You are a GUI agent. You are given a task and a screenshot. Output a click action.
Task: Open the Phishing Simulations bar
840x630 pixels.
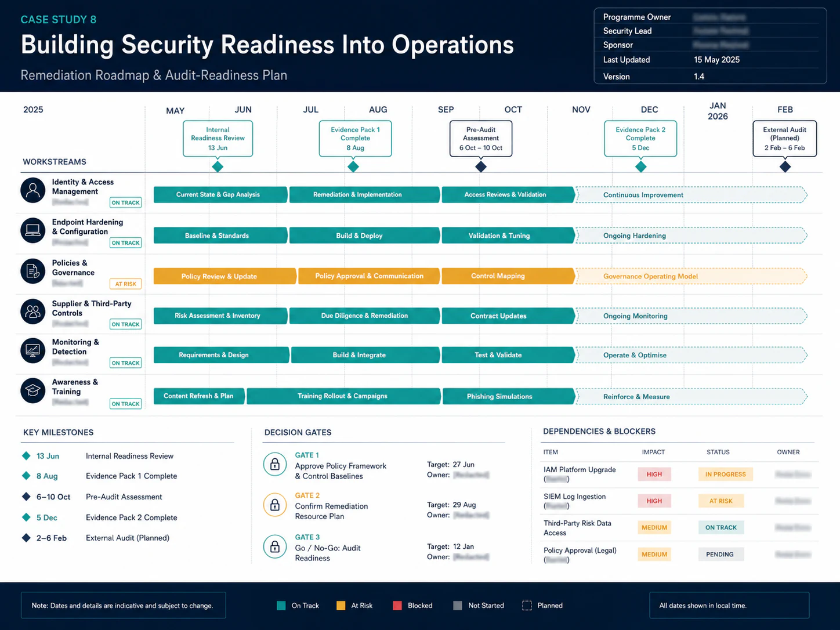[x=509, y=396]
